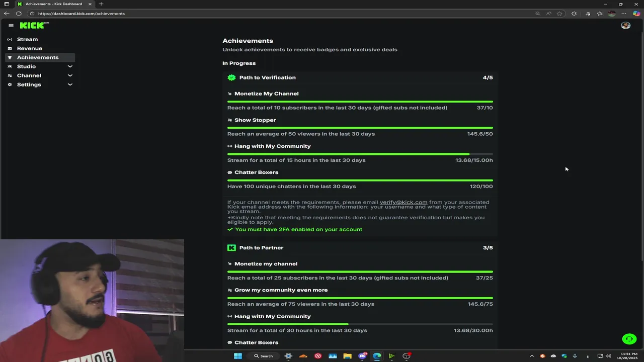This screenshot has width=644, height=362.
Task: Refresh the browser page
Action: (x=19, y=14)
